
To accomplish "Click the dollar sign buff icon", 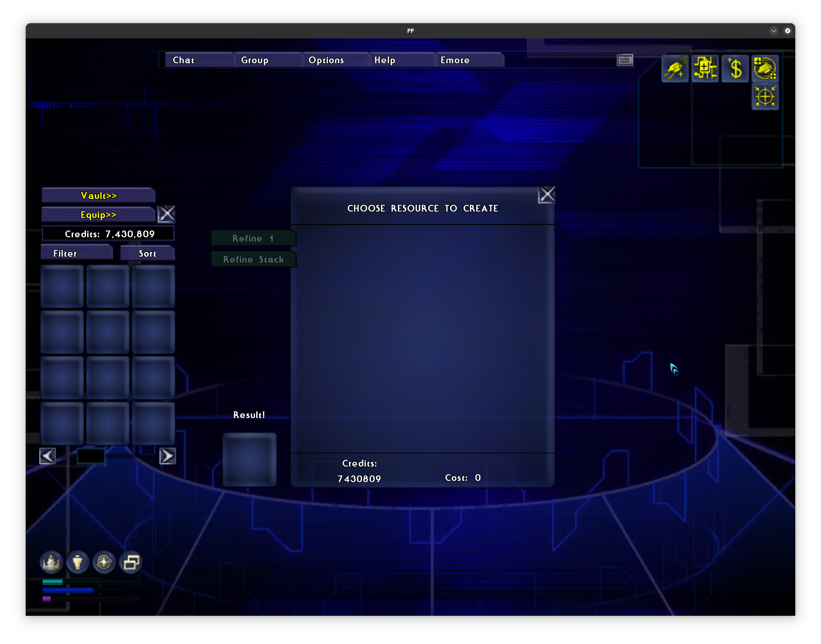I will click(x=735, y=69).
